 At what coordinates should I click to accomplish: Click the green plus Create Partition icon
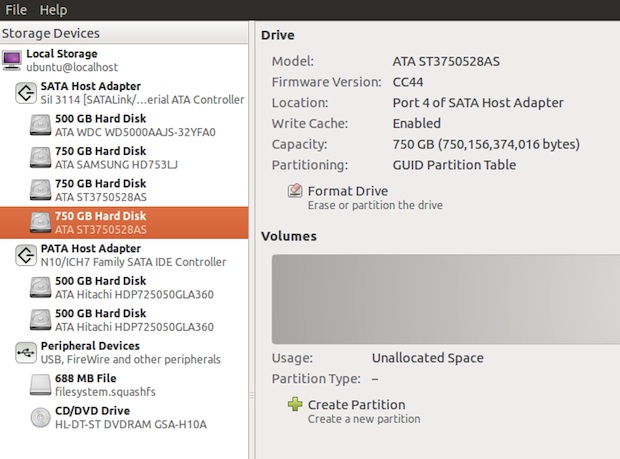click(295, 405)
